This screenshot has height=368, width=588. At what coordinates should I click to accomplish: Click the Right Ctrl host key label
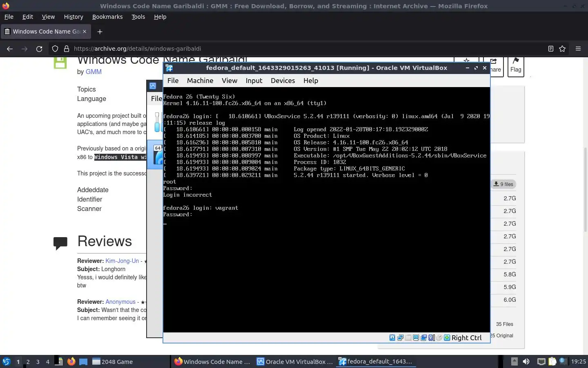pos(467,338)
